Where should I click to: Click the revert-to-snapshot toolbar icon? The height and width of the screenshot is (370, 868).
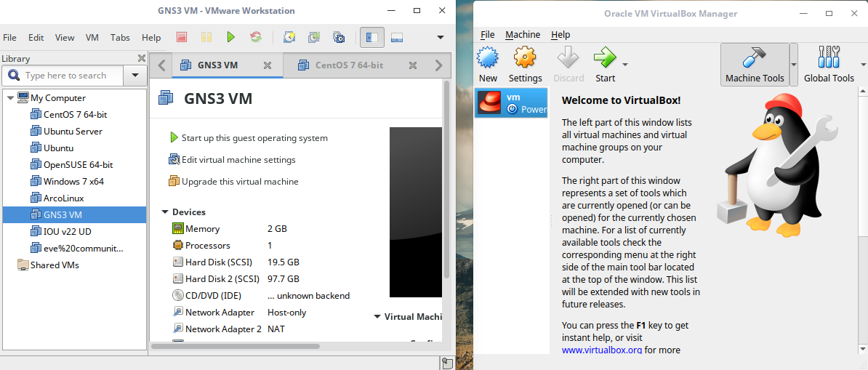(x=314, y=37)
